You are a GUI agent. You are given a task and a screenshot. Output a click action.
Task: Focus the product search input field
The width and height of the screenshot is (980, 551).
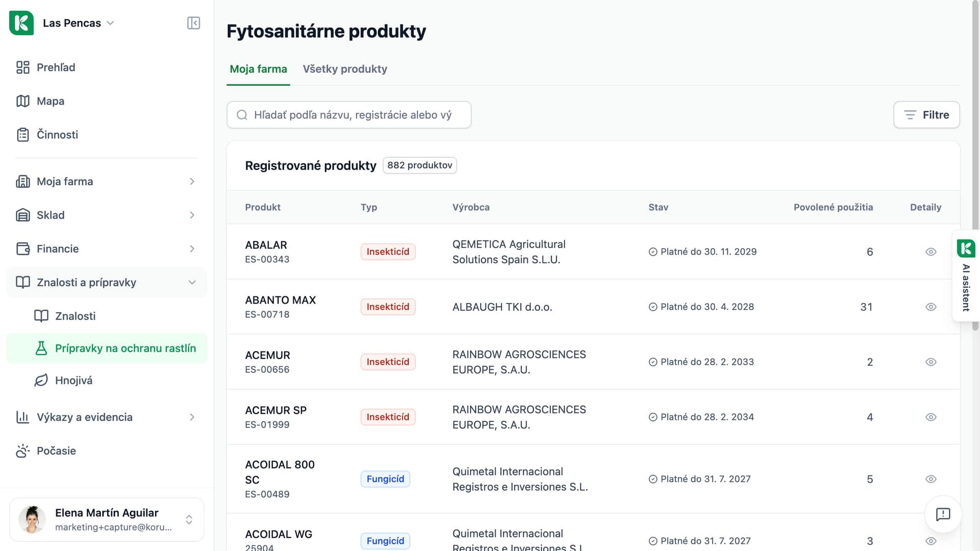349,115
